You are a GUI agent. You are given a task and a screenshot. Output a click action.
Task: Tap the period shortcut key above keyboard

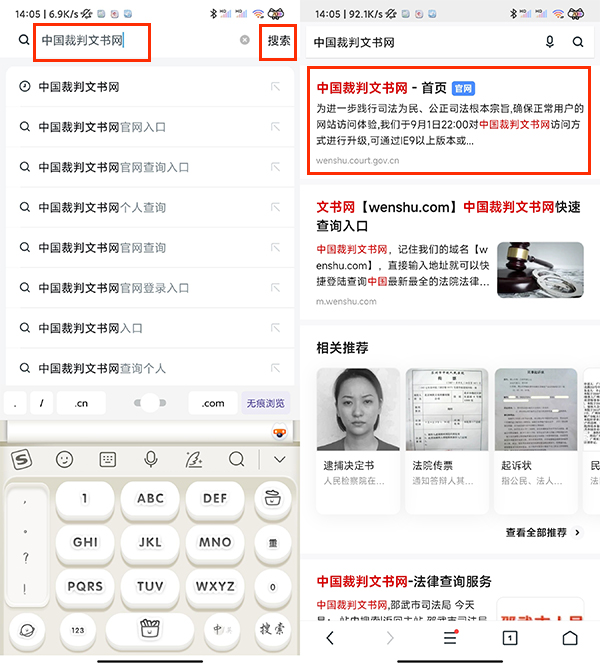coord(15,403)
